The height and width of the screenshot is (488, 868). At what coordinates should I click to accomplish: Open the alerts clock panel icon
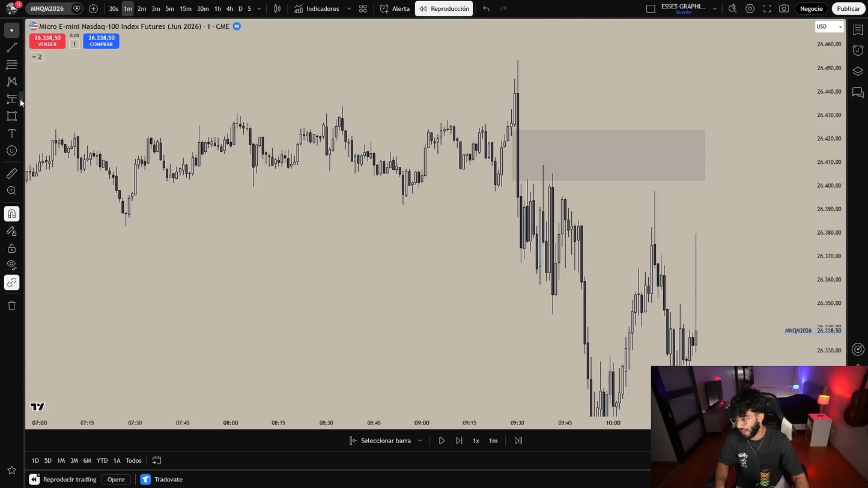(x=858, y=50)
